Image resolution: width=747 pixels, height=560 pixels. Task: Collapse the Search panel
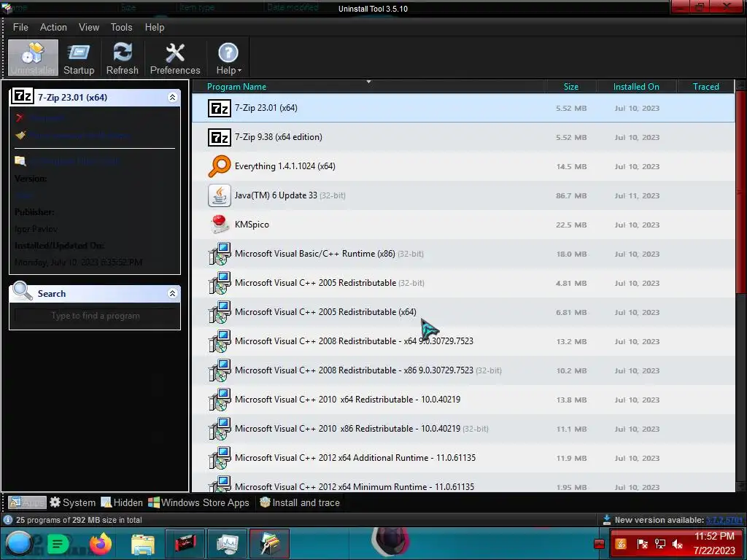point(172,293)
